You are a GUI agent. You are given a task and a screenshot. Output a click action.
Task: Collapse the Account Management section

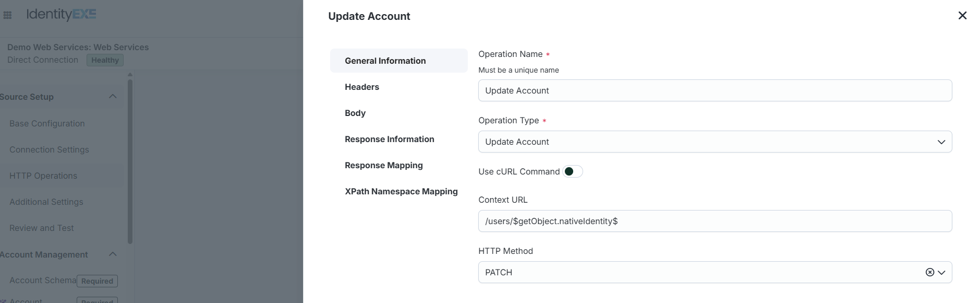[x=113, y=254]
